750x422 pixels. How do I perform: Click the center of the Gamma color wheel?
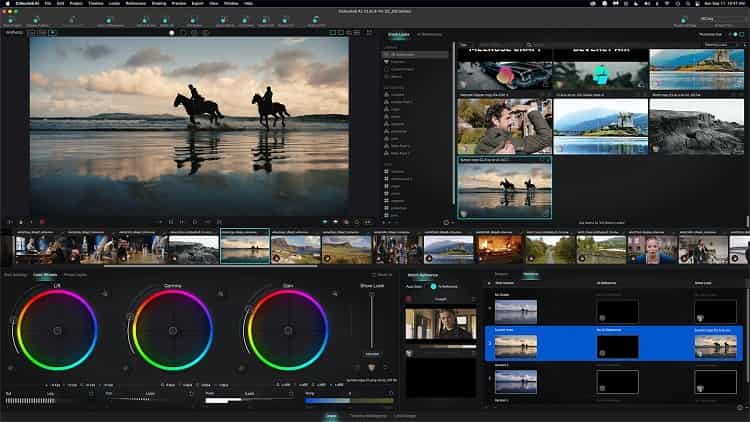click(173, 331)
